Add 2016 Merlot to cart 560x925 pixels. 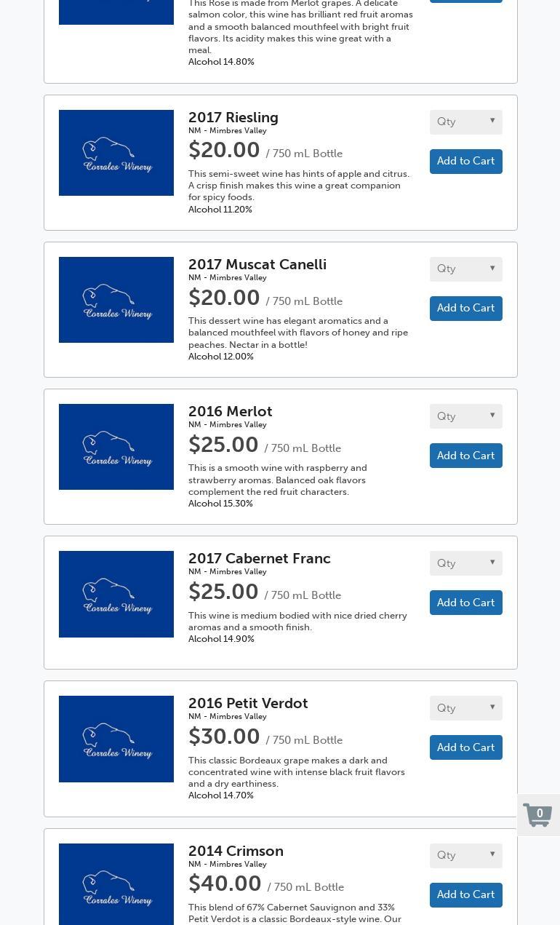pyautogui.click(x=465, y=456)
